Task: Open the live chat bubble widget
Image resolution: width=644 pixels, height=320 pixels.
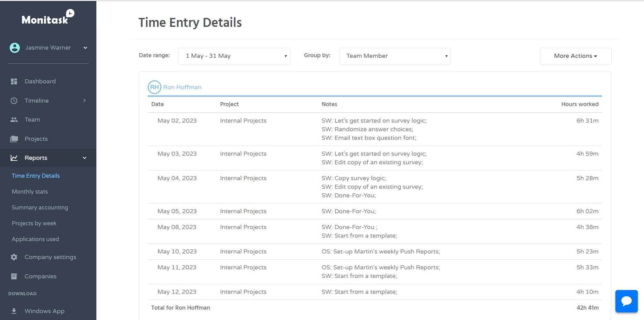Action: tap(626, 301)
